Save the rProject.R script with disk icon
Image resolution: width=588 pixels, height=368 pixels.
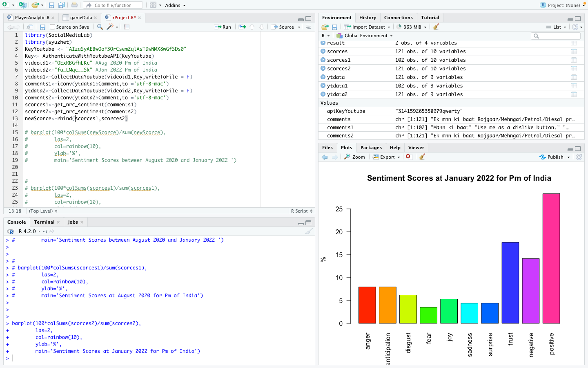click(42, 27)
